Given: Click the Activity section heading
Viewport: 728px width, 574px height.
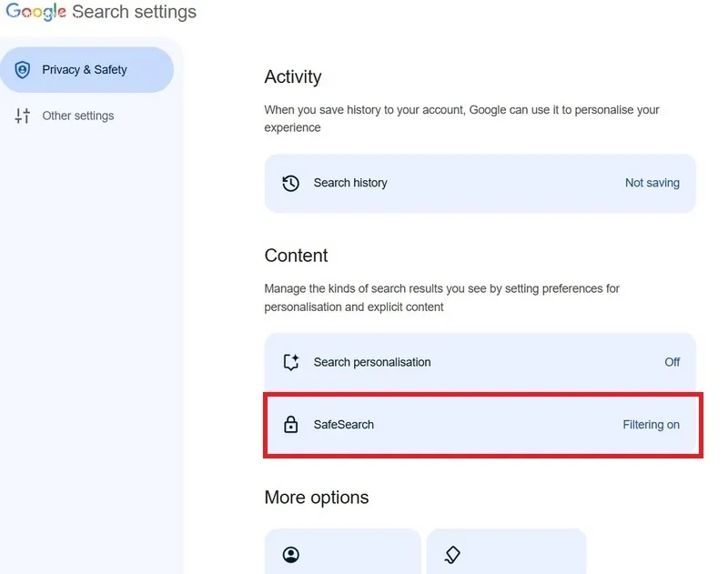Looking at the screenshot, I should click(293, 76).
